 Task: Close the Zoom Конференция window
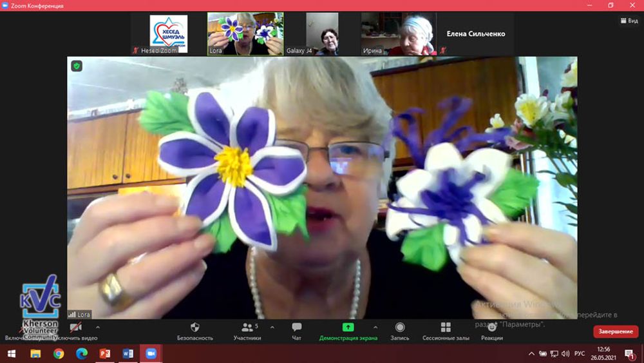coord(632,5)
